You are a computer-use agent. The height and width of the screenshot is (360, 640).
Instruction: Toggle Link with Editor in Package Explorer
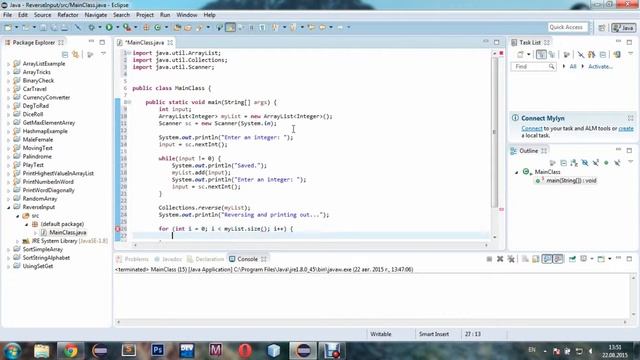pyautogui.click(x=76, y=54)
